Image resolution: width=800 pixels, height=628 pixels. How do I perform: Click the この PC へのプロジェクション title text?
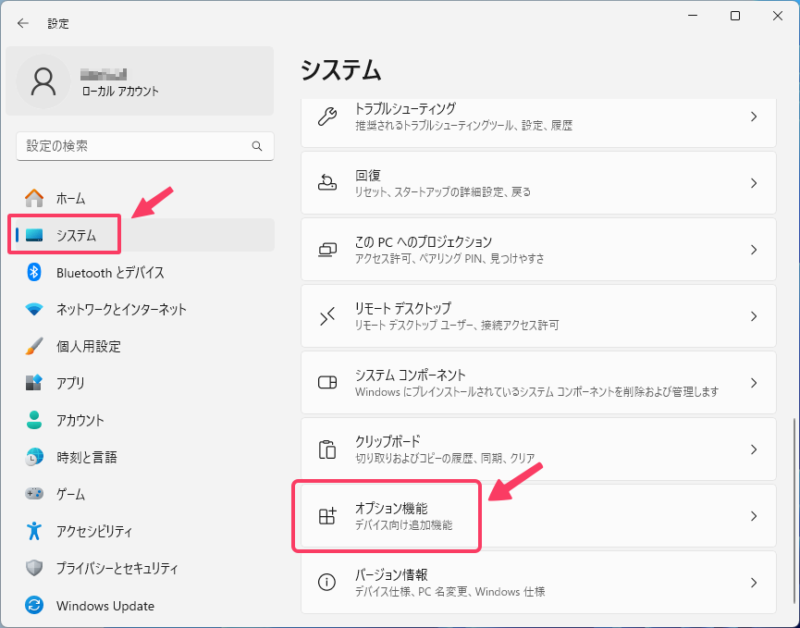tap(423, 242)
